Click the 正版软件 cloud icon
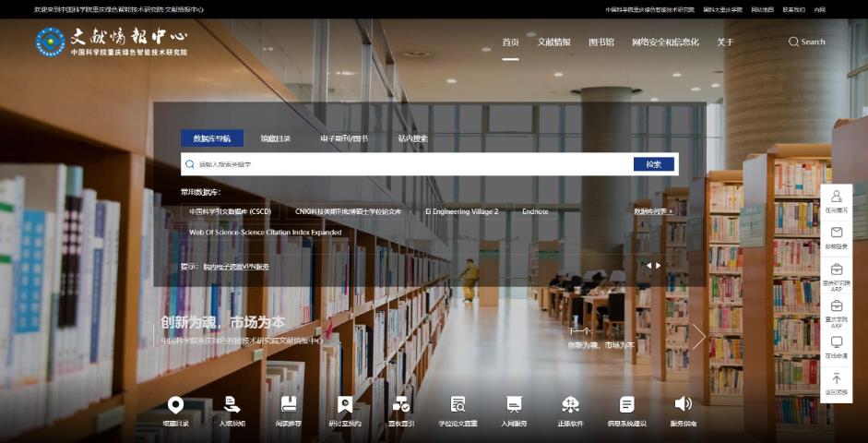The image size is (868, 443). (570, 404)
